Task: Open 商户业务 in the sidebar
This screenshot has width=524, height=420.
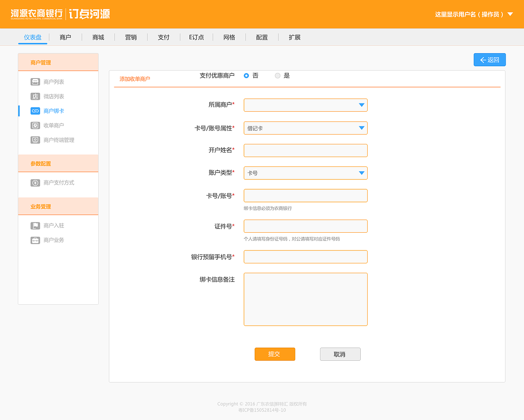Action: tap(54, 240)
